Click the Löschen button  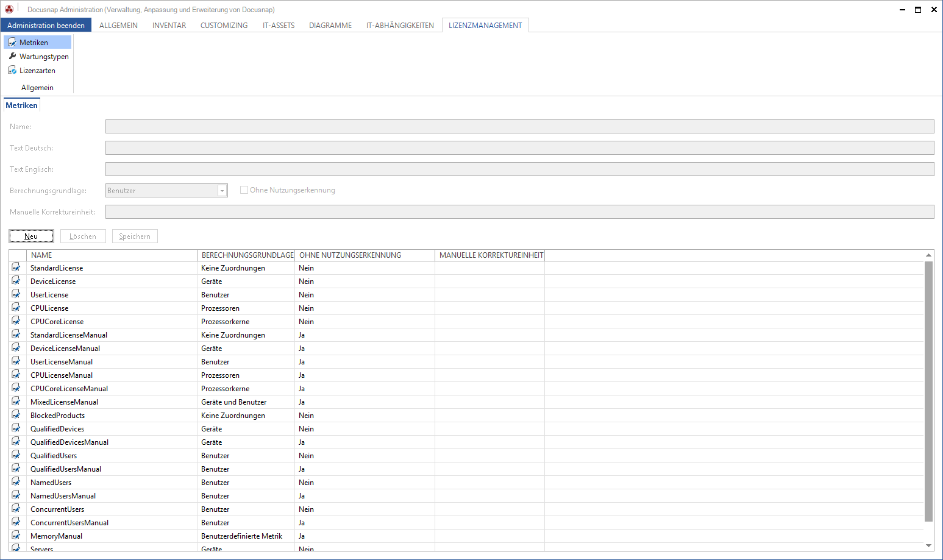[x=83, y=236]
